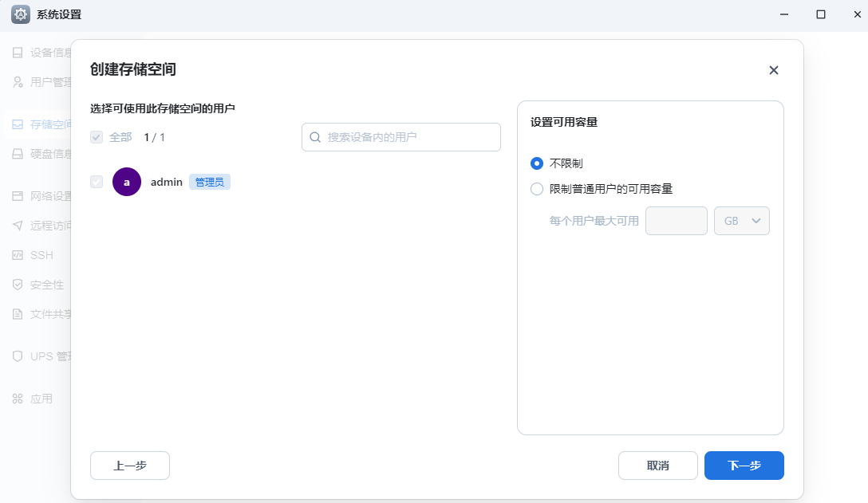The width and height of the screenshot is (868, 503).
Task: Click the 远程访问 arrow icon
Action: (x=18, y=226)
